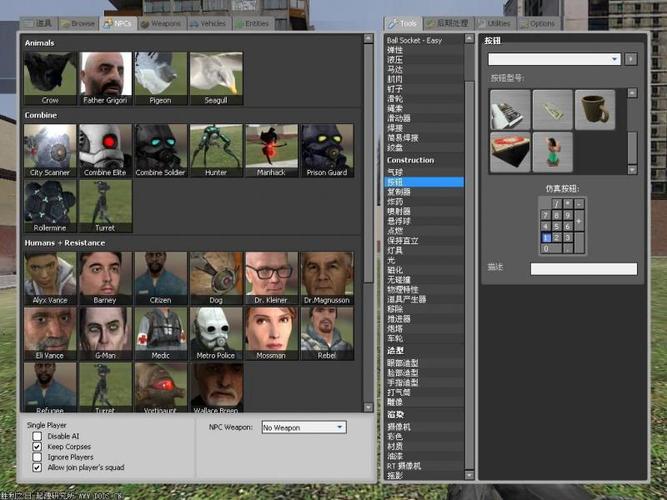Open the Vehicles tab
Screen dimensions: 667x500
coord(209,23)
